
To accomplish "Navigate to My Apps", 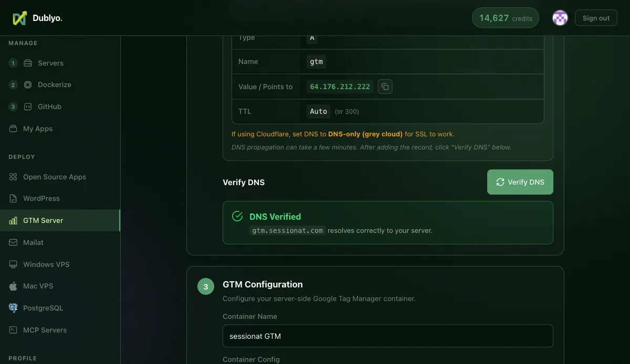I will (x=60, y=129).
